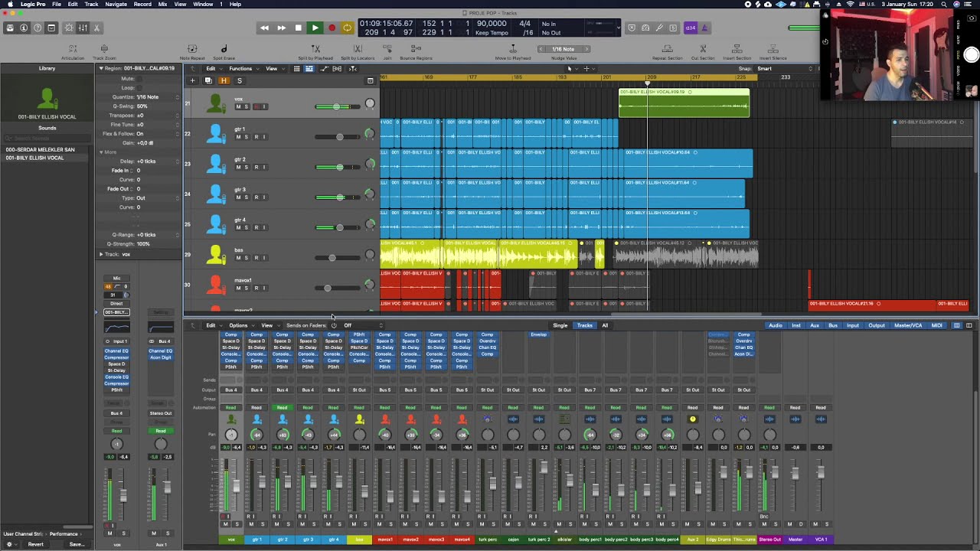Viewport: 980px width, 551px height.
Task: Click the Rewind transport button
Action: pyautogui.click(x=264, y=28)
